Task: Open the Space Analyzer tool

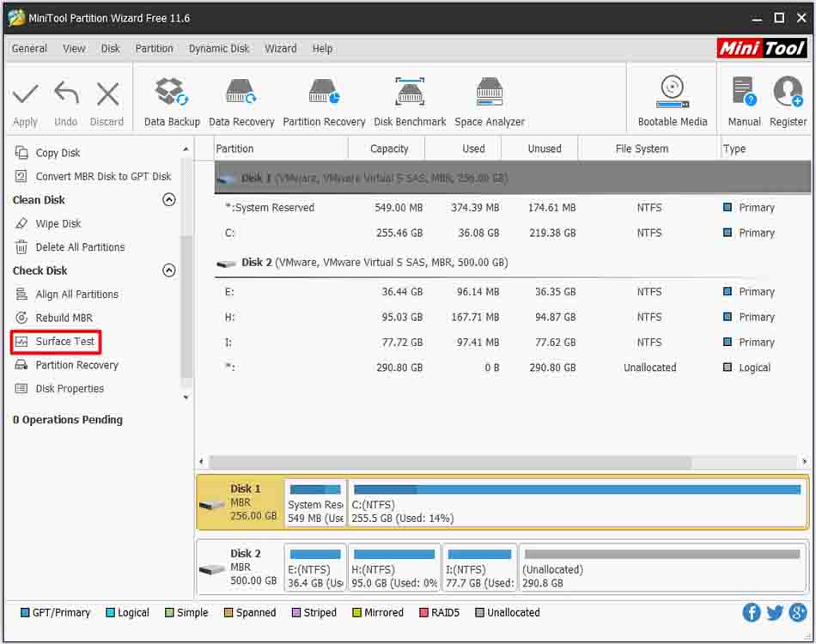Action: click(x=489, y=97)
